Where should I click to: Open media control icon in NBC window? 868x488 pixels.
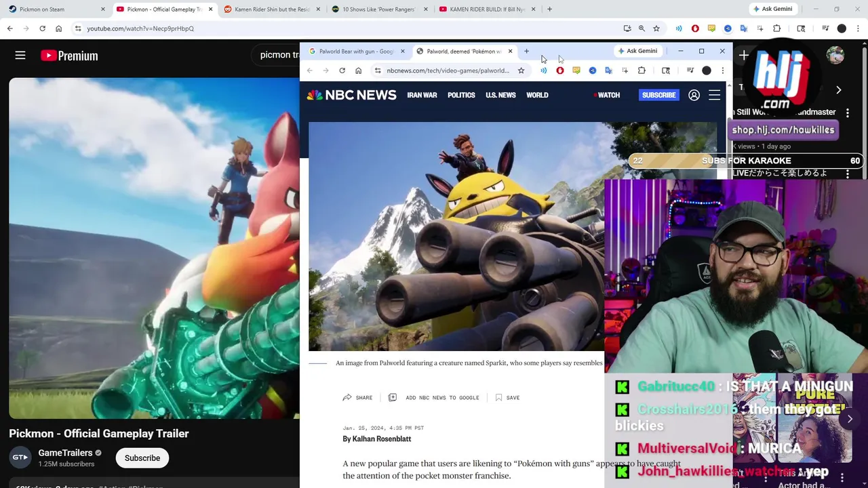[x=690, y=70]
